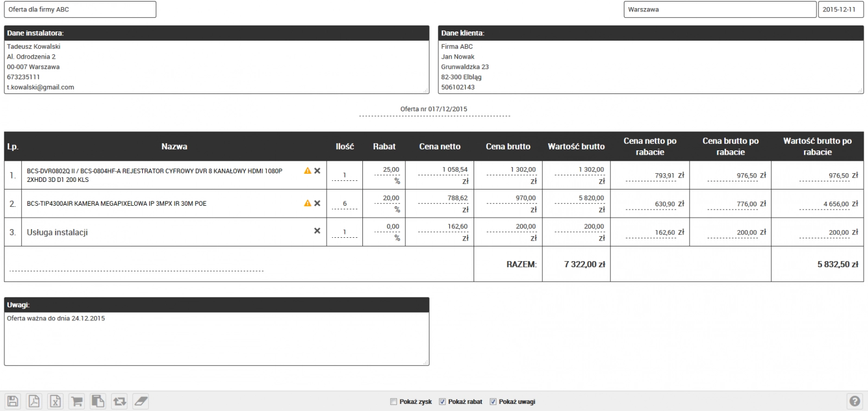Save the offer with the floppy disk icon
The width and height of the screenshot is (868, 411).
(13, 401)
